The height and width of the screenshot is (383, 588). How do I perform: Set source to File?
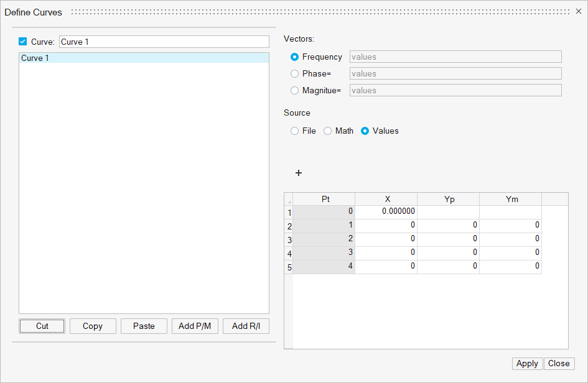pyautogui.click(x=295, y=131)
